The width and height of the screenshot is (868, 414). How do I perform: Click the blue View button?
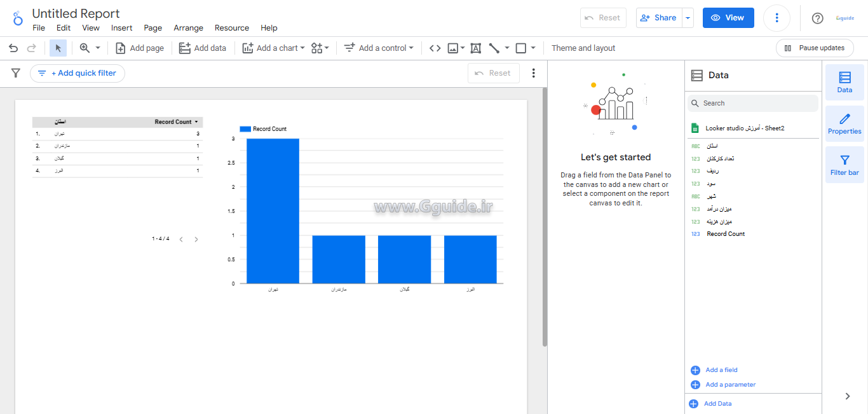tap(728, 18)
